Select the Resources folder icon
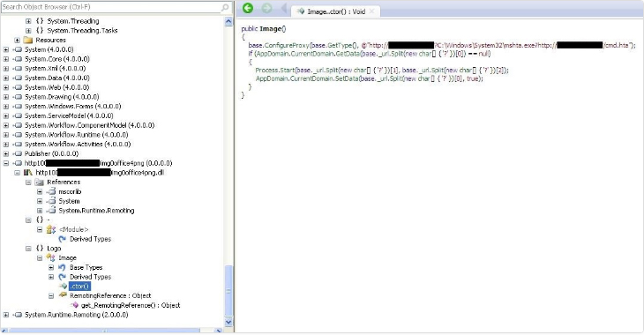 pos(28,41)
